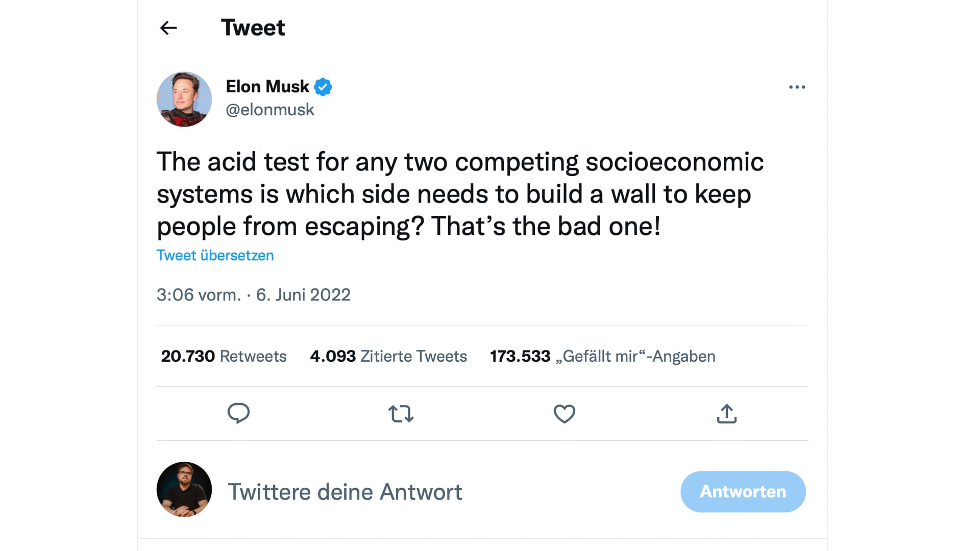View the 4.093 Zitierte Tweets list
This screenshot has width=980, height=551.
[x=388, y=356]
